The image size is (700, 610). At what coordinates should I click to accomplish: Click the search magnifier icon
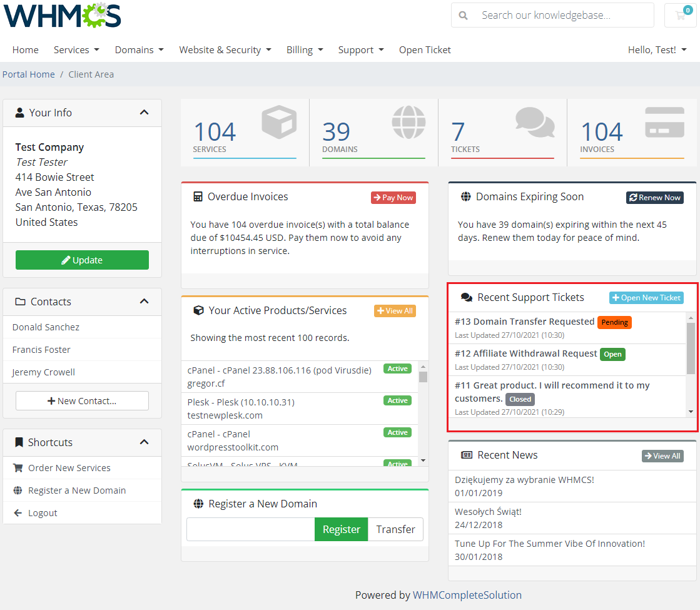point(464,16)
